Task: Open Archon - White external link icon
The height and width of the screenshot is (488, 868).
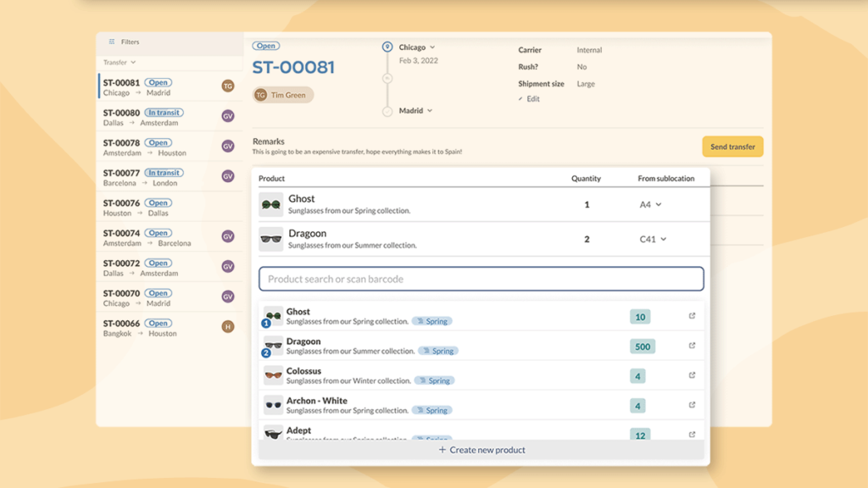Action: pyautogui.click(x=692, y=404)
